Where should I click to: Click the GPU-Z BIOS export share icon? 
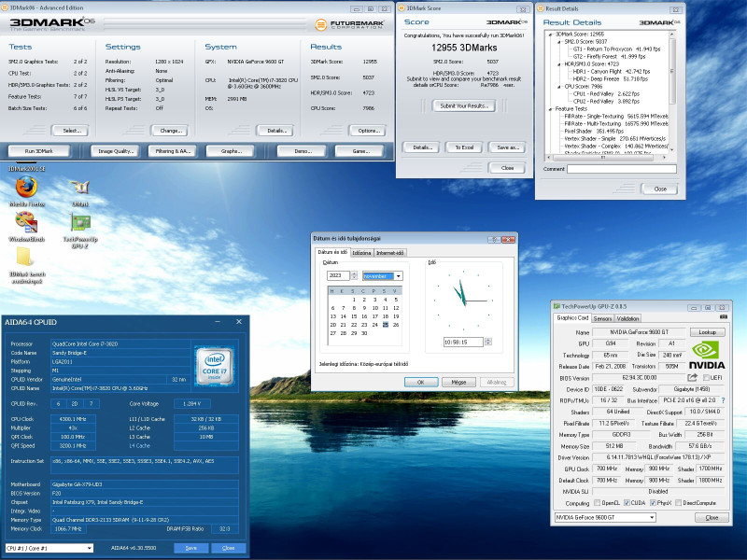692,378
